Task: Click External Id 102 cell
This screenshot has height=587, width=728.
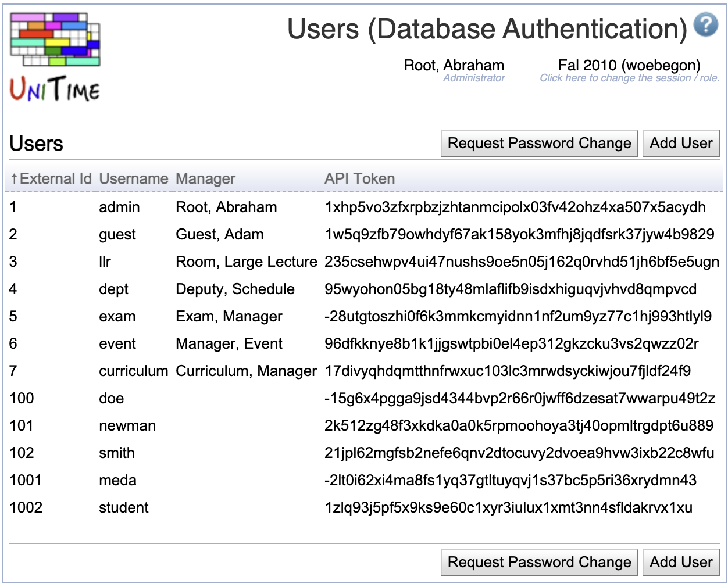Action: (22, 453)
